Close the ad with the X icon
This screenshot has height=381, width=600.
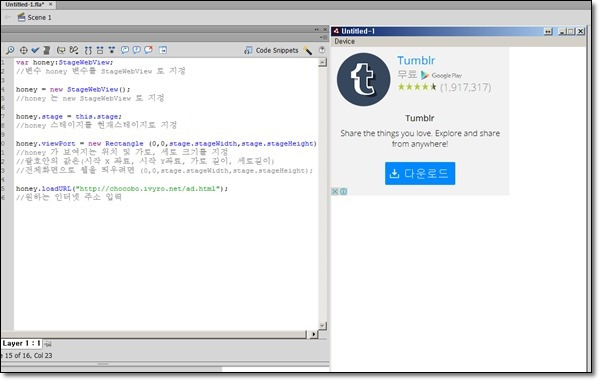pos(335,191)
